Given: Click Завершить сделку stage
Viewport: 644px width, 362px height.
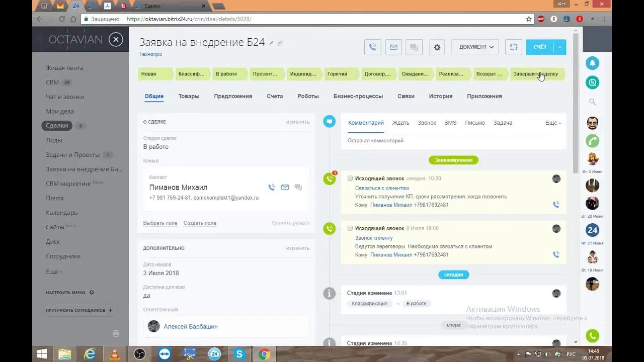Looking at the screenshot, I should [537, 74].
